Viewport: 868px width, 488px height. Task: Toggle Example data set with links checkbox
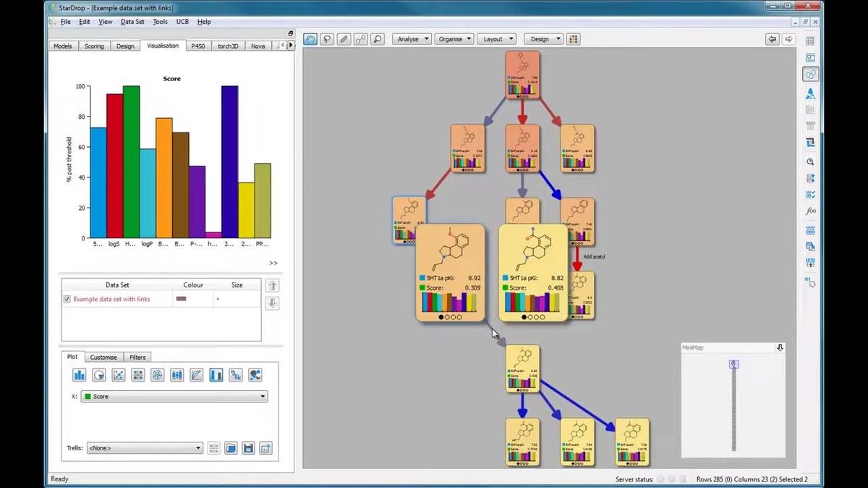[67, 299]
